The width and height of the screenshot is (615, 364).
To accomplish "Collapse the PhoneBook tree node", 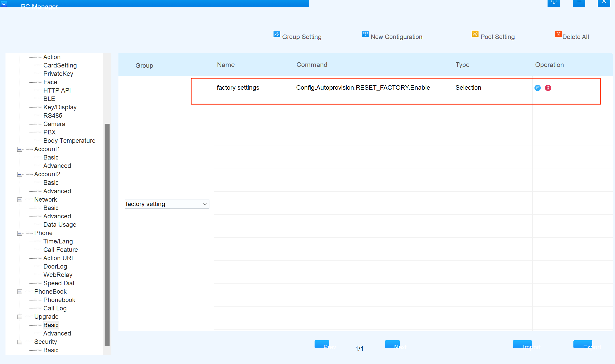I will [x=20, y=292].
